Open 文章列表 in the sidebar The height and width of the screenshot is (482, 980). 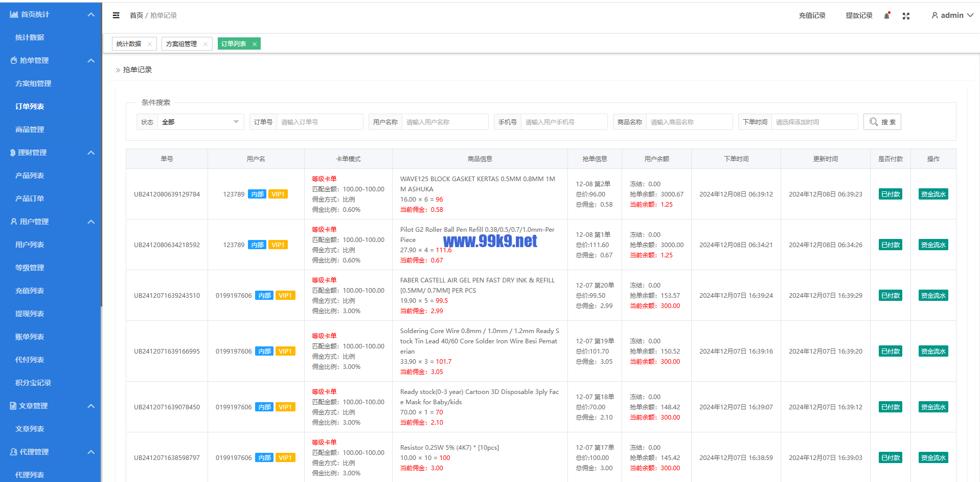point(30,429)
